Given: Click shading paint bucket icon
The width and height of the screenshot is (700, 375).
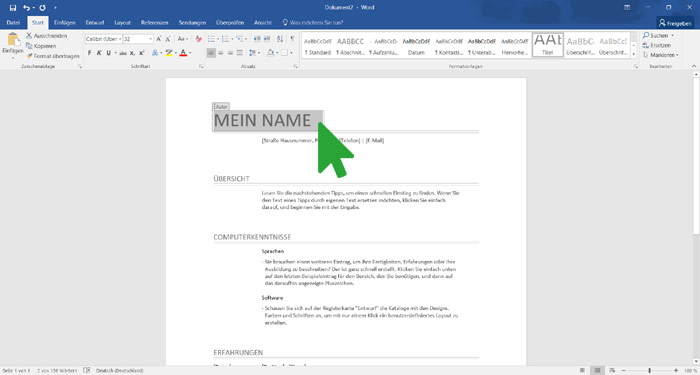Looking at the screenshot, I should point(270,53).
